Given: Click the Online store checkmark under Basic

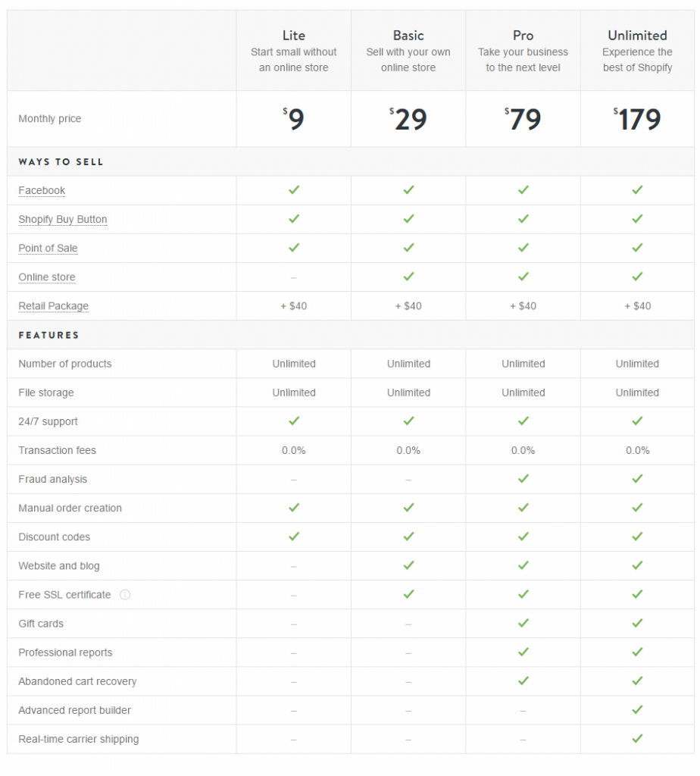Looking at the screenshot, I should (x=408, y=277).
